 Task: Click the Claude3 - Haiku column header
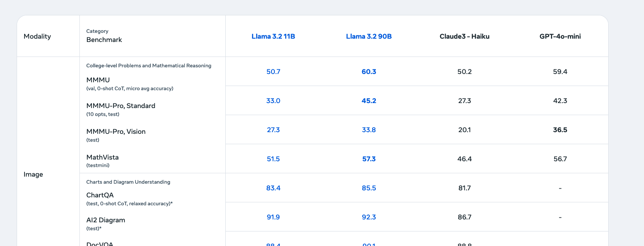464,37
